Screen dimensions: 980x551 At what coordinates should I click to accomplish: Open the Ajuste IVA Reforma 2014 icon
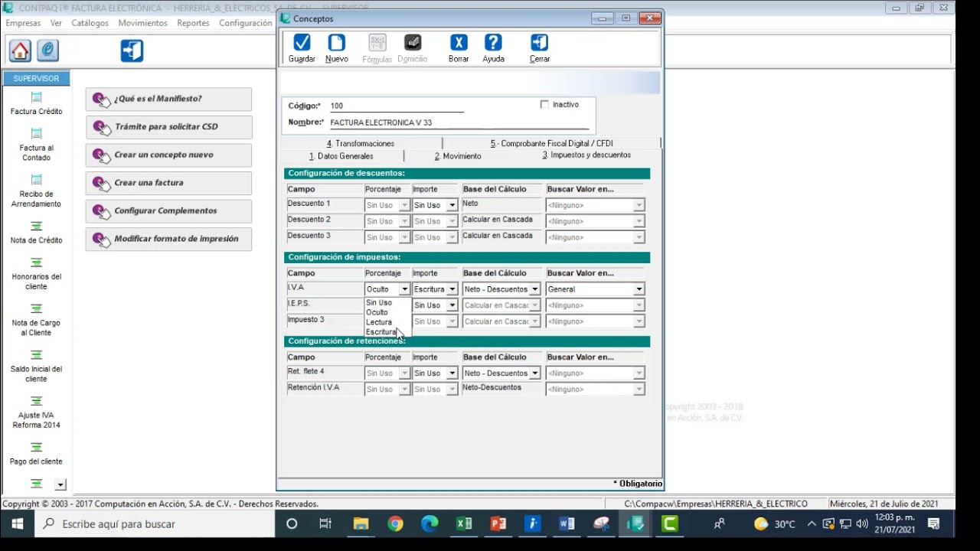point(36,401)
